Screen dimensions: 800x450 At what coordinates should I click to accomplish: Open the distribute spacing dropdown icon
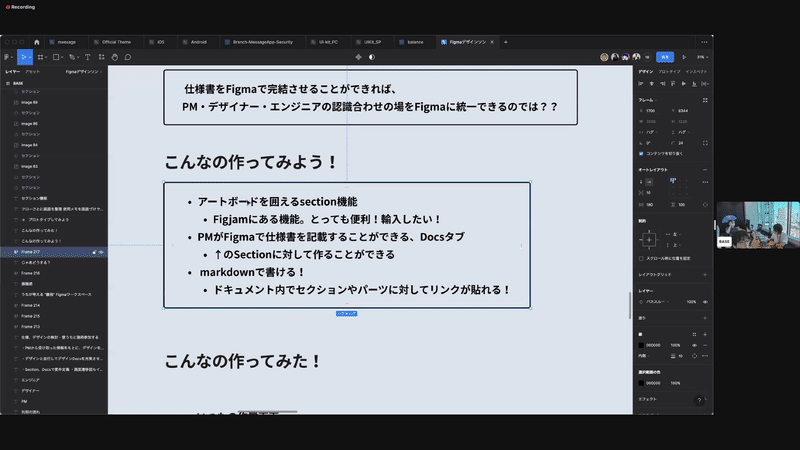705,84
